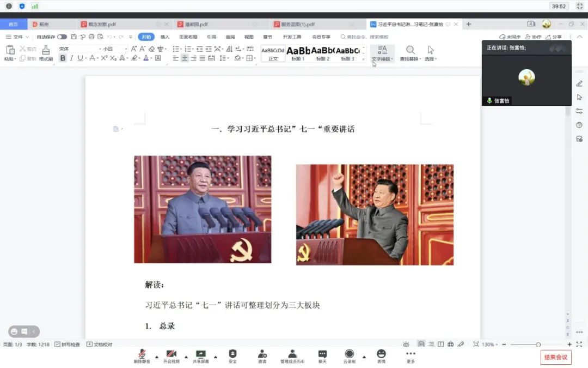
Task: Click the Paste (粘贴) icon
Action: [x=10, y=50]
